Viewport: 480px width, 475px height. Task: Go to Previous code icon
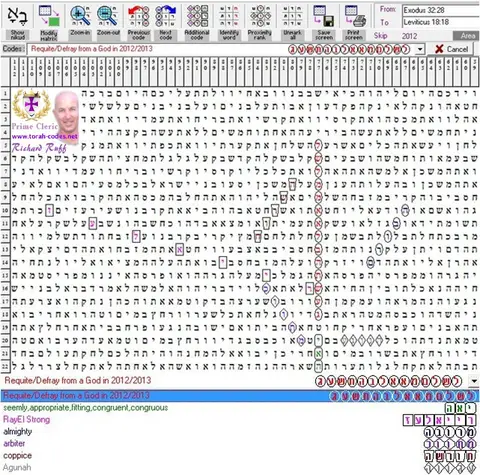tap(139, 16)
